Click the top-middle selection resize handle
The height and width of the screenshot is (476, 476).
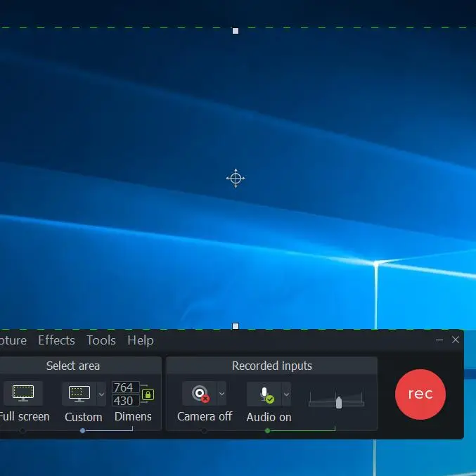coord(236,31)
